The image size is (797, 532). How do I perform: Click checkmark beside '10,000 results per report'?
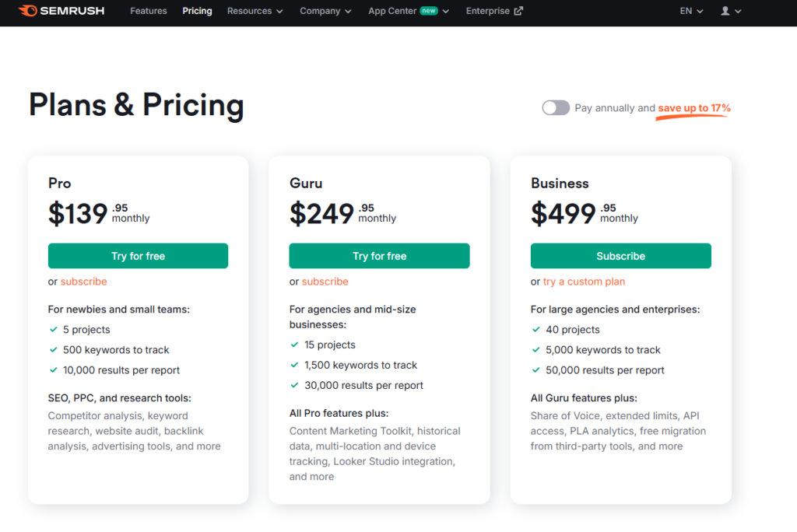click(54, 370)
